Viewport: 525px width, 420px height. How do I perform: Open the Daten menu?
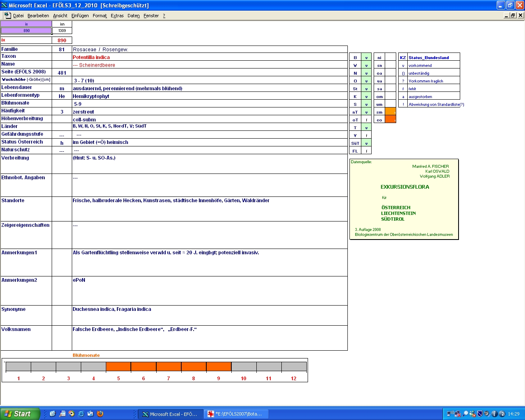coord(133,16)
